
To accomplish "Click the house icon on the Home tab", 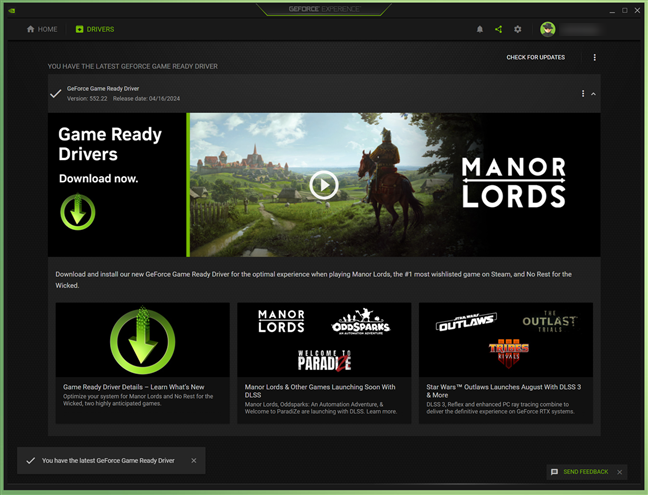I will click(x=30, y=29).
